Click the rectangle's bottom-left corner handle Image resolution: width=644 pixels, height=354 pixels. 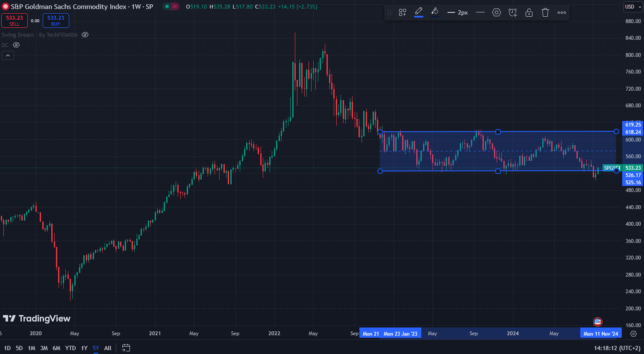pyautogui.click(x=380, y=171)
